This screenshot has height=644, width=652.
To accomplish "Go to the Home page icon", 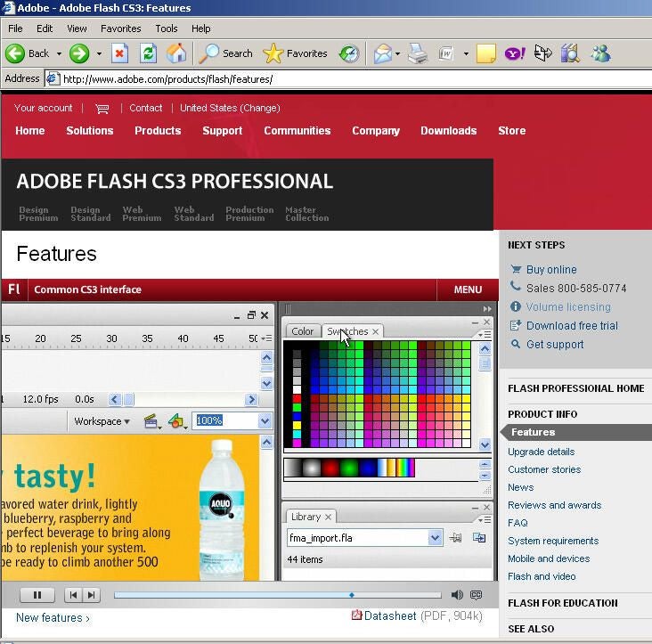I will 176,53.
